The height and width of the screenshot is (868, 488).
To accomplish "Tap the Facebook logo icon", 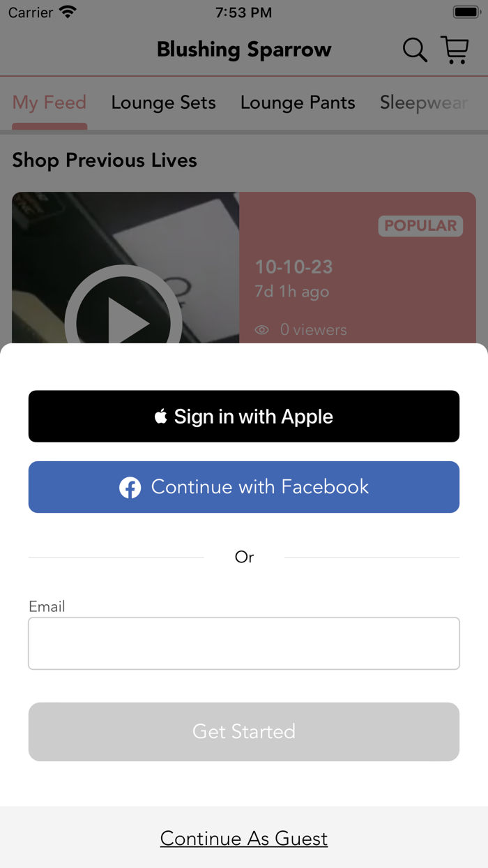I will pyautogui.click(x=130, y=487).
